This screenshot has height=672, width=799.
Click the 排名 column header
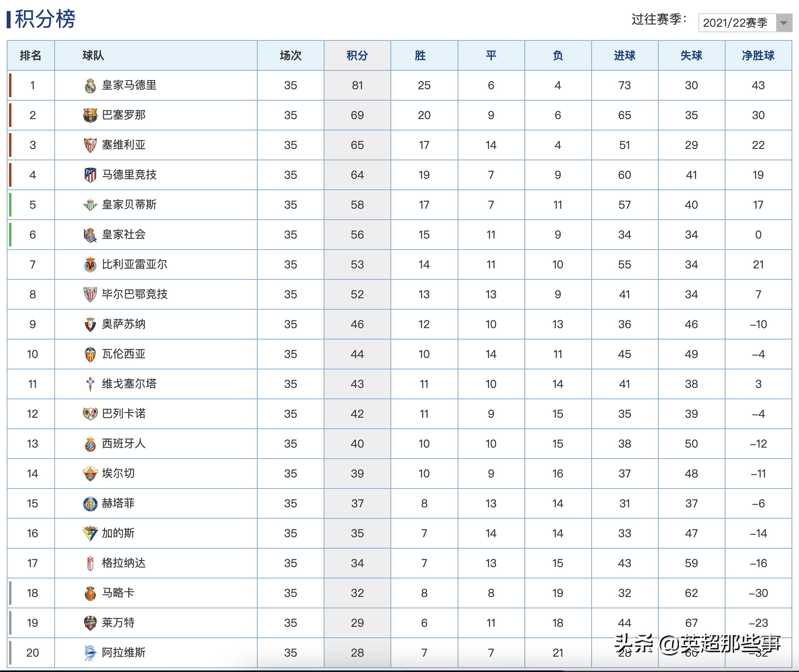[x=31, y=55]
